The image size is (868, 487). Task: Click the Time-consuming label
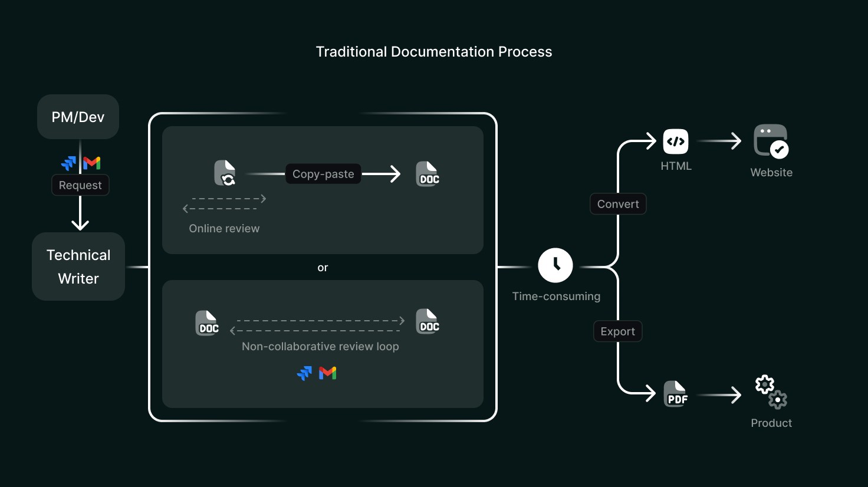coord(556,297)
